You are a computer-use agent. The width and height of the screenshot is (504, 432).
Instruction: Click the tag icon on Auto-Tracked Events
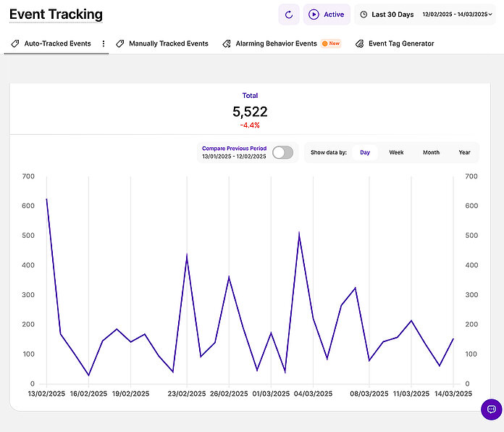coord(16,43)
